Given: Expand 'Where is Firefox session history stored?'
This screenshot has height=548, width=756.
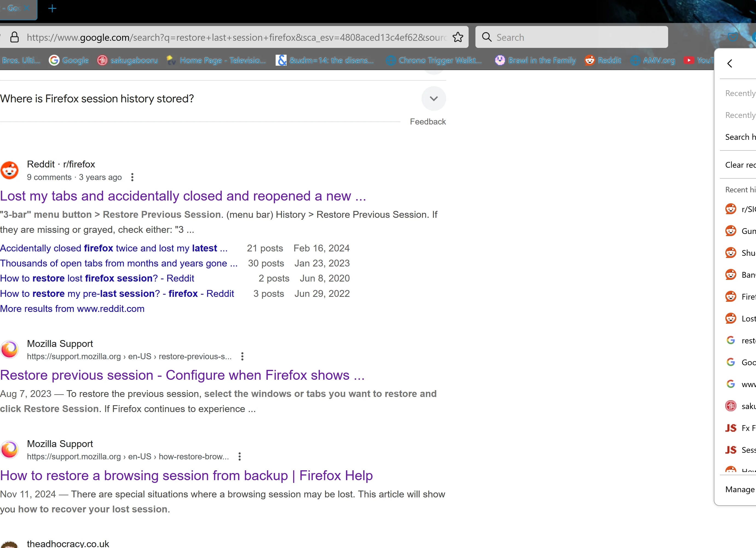Looking at the screenshot, I should 434,98.
